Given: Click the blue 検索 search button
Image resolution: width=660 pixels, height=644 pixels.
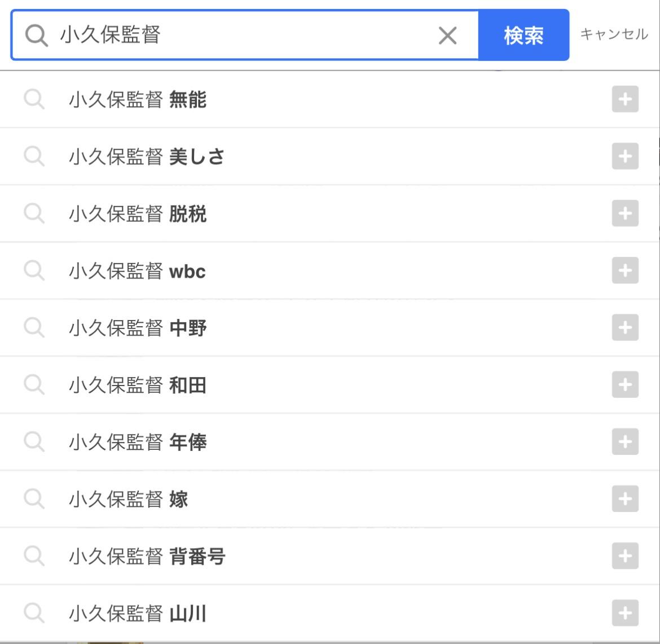Looking at the screenshot, I should tap(523, 36).
